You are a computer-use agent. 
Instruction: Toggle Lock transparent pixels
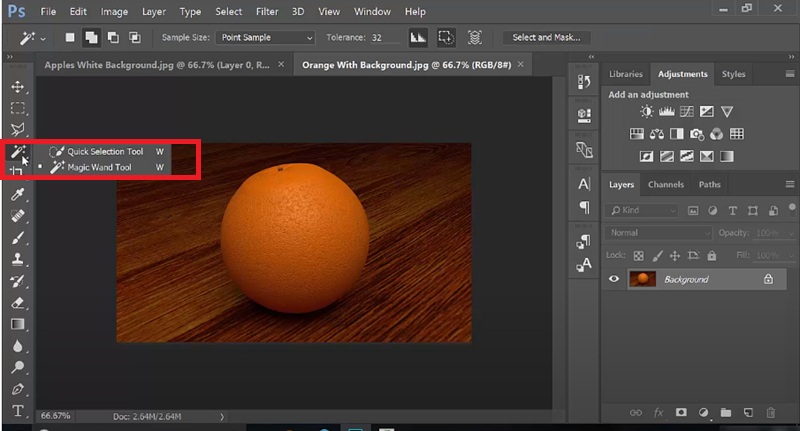pyautogui.click(x=638, y=256)
